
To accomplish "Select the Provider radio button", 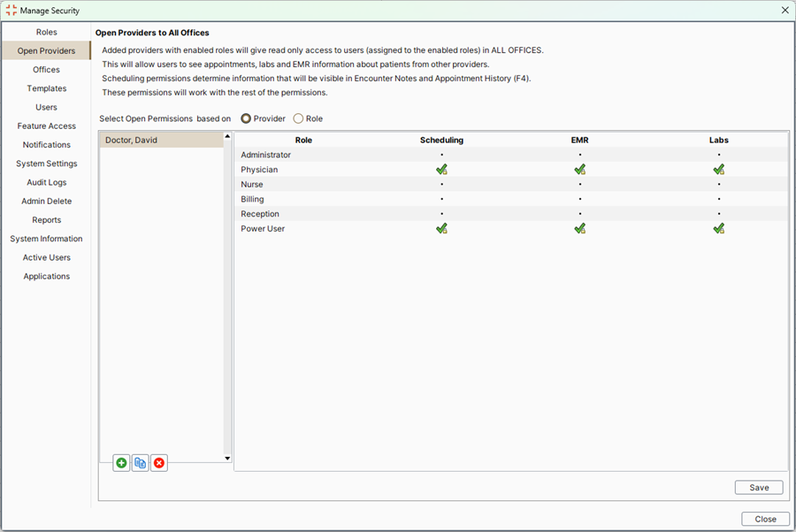I will point(246,118).
